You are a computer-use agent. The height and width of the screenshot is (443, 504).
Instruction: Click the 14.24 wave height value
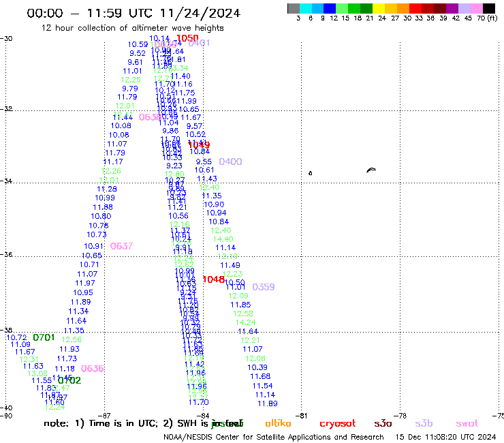tap(246, 322)
